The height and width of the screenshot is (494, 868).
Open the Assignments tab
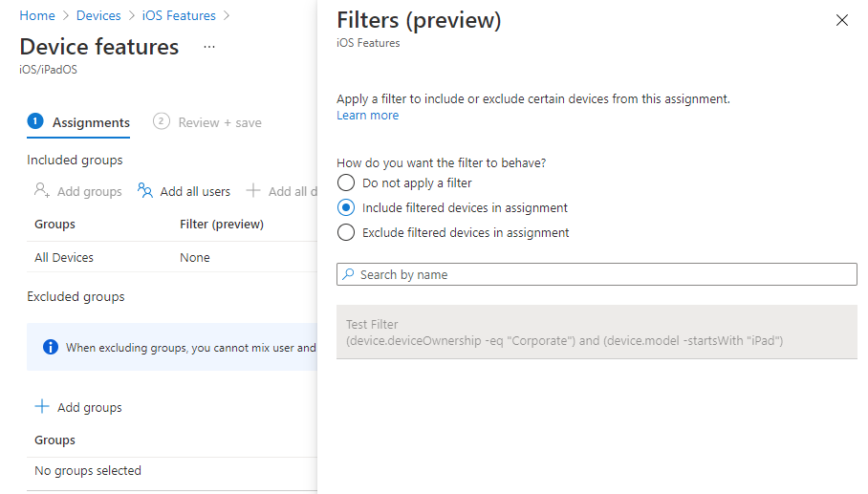click(79, 122)
